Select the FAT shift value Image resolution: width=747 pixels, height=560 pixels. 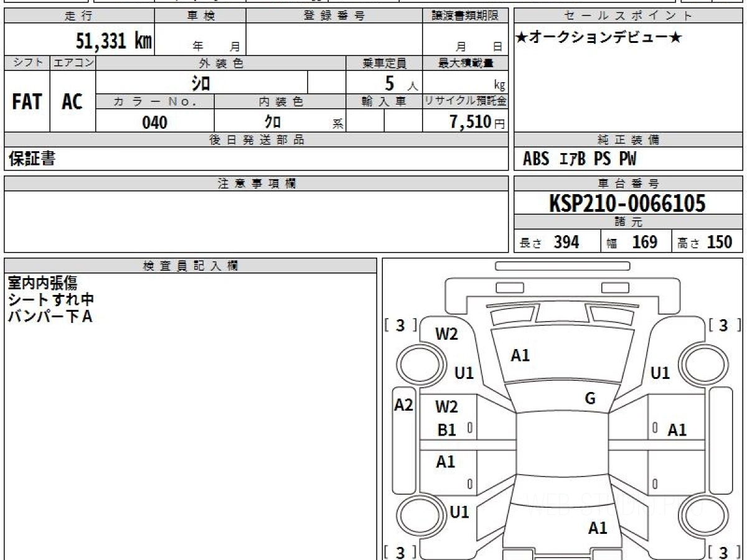(27, 101)
